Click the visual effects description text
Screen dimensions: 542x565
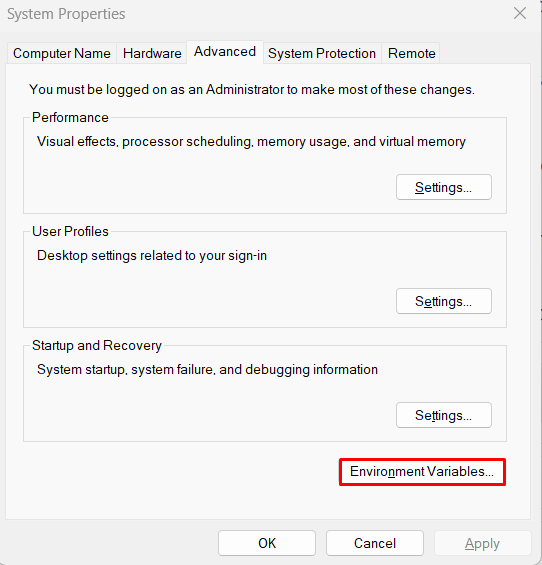pyautogui.click(x=251, y=142)
